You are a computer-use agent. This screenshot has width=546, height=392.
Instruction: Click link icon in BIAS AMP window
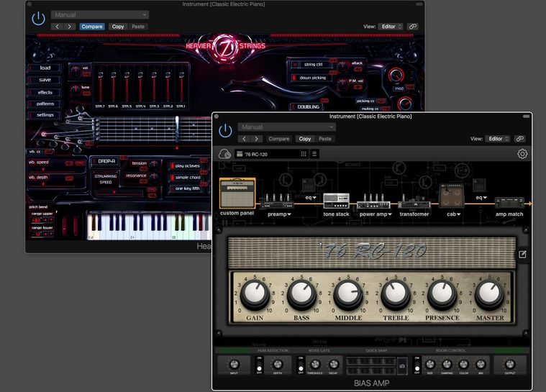pyautogui.click(x=519, y=139)
